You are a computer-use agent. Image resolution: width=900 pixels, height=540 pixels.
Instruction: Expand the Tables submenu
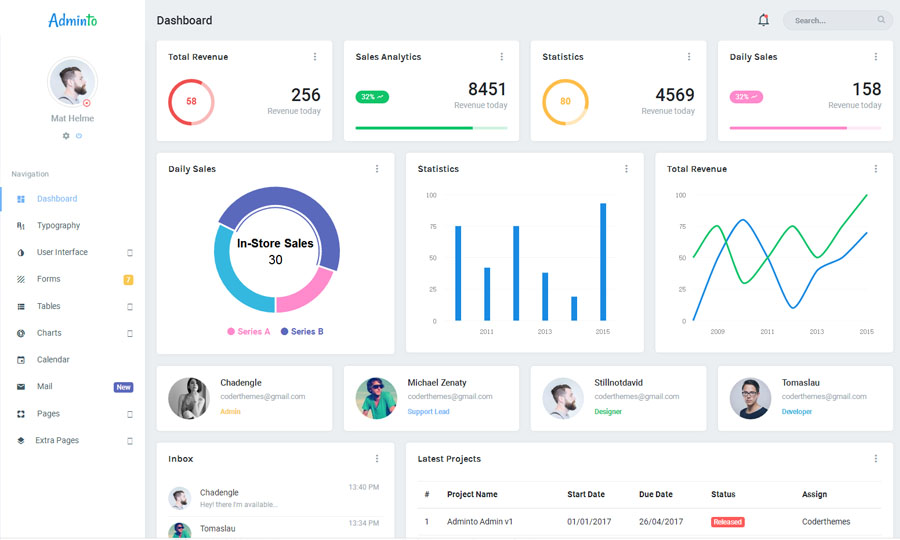[x=129, y=307]
